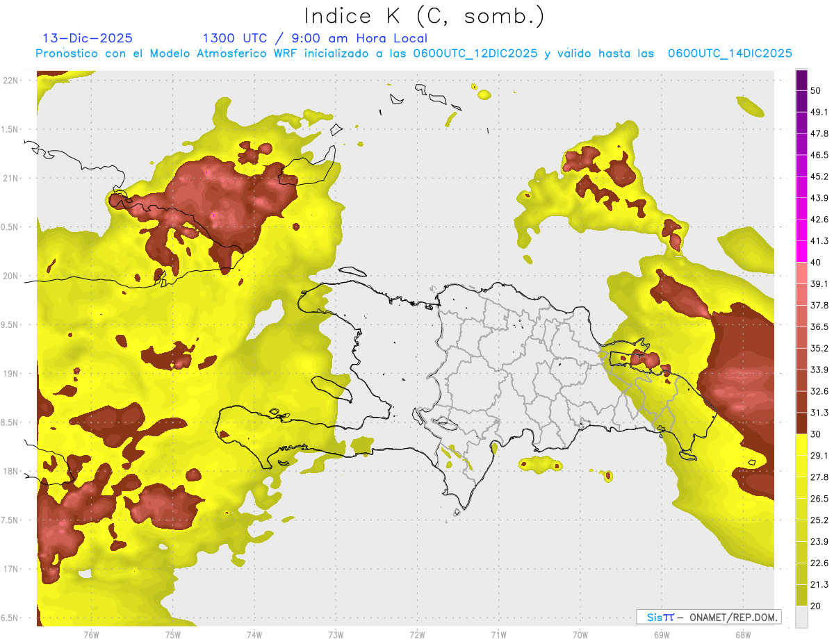Click the colorbar value "49.1"

[x=819, y=112]
